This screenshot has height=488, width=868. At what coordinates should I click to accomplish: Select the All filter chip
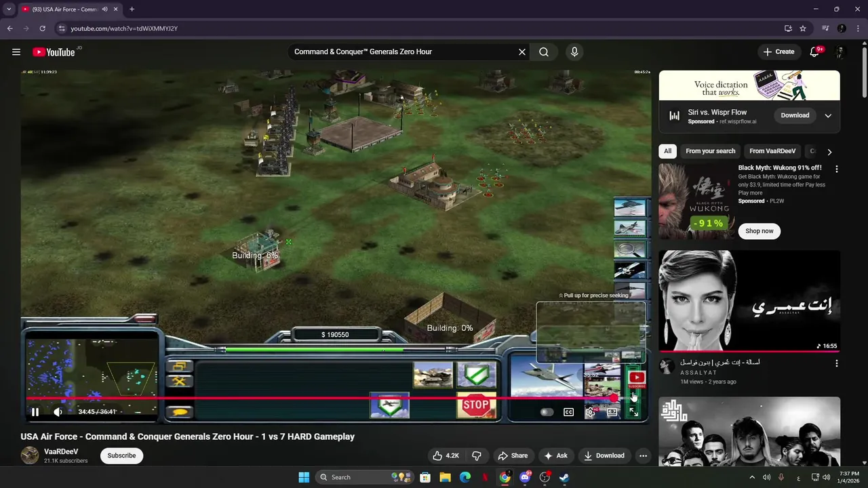(x=668, y=151)
